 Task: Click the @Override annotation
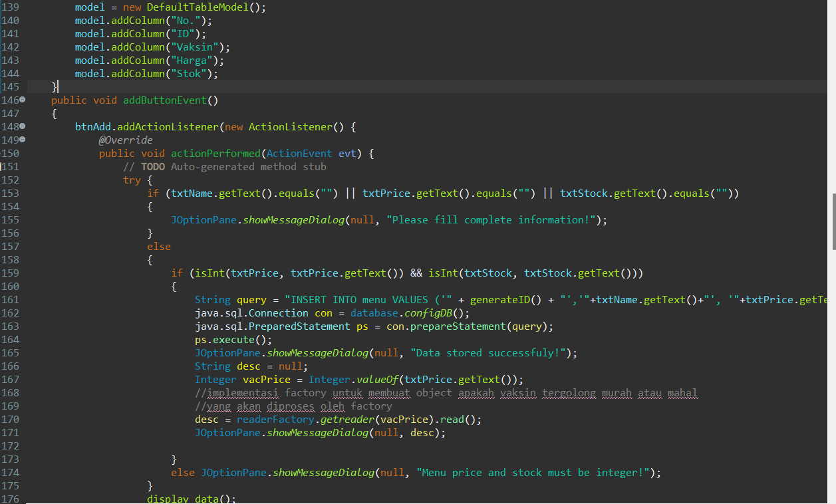coord(126,140)
